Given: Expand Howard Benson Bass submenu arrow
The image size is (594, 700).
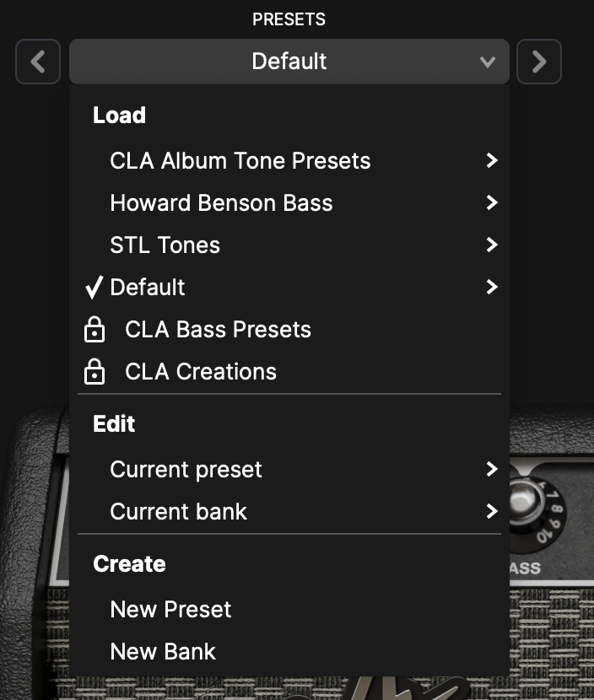Looking at the screenshot, I should click(x=492, y=202).
